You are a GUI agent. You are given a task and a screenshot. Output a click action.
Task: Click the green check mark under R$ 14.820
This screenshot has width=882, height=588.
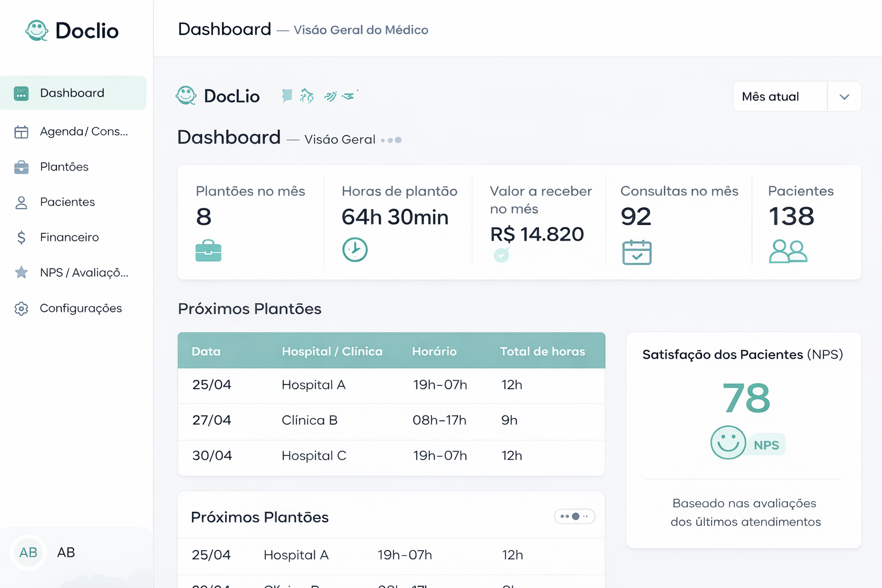(501, 256)
